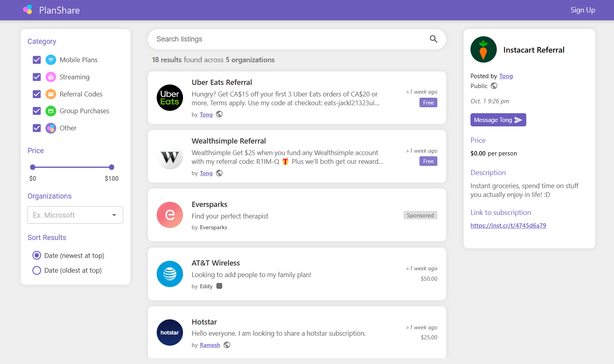Click the Eversparks logo icon
This screenshot has height=364, width=614.
(x=170, y=215)
